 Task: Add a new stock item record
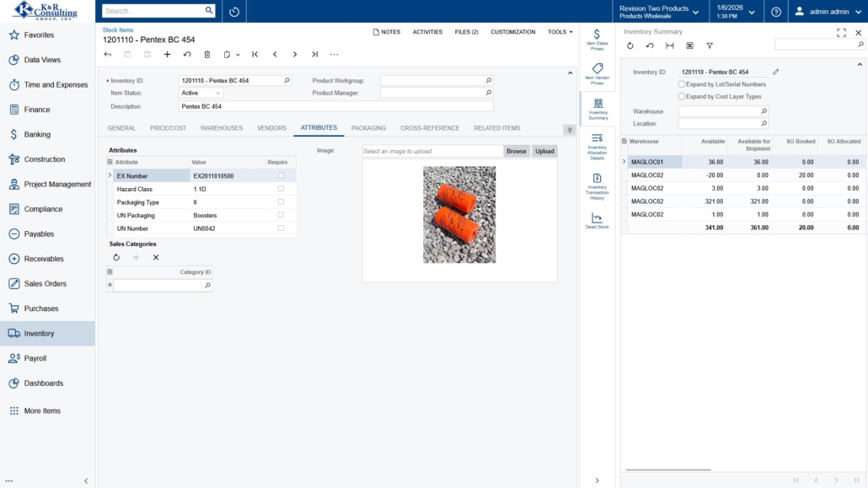[167, 55]
